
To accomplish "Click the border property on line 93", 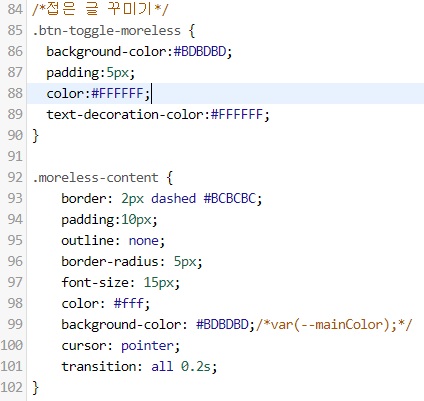I will 84,199.
